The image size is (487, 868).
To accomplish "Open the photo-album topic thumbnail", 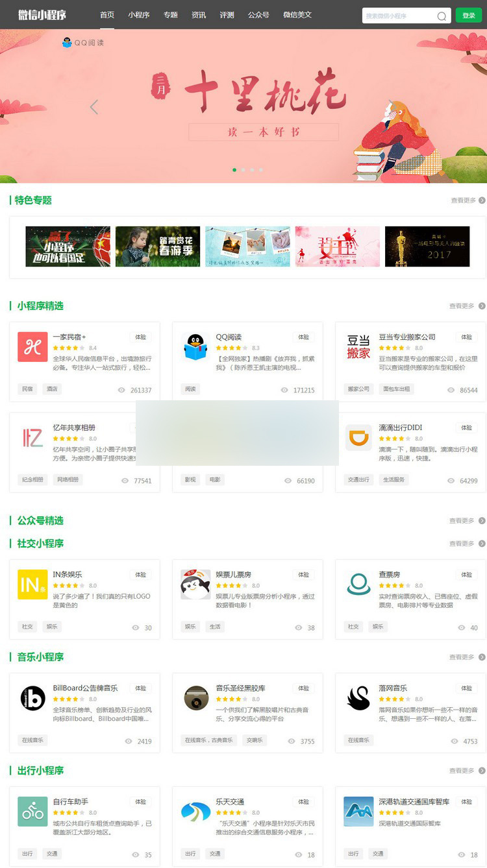I will pos(247,247).
